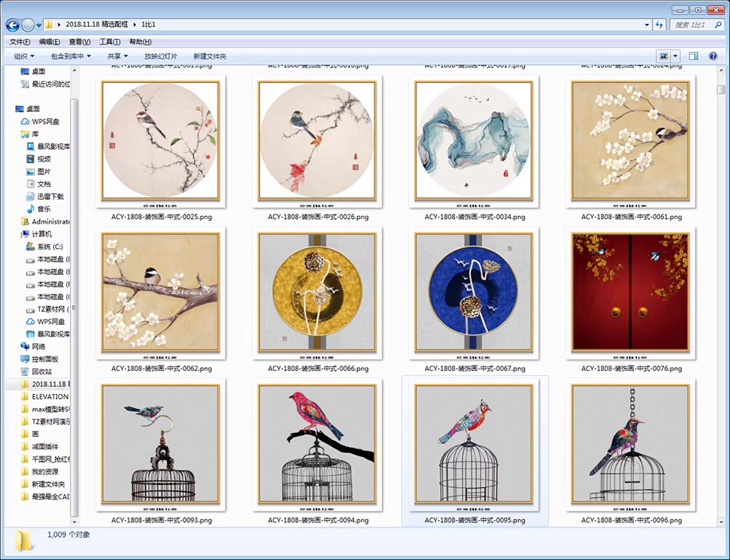This screenshot has width=730, height=560.
Task: Toggle the preview pane icon
Action: pos(693,56)
